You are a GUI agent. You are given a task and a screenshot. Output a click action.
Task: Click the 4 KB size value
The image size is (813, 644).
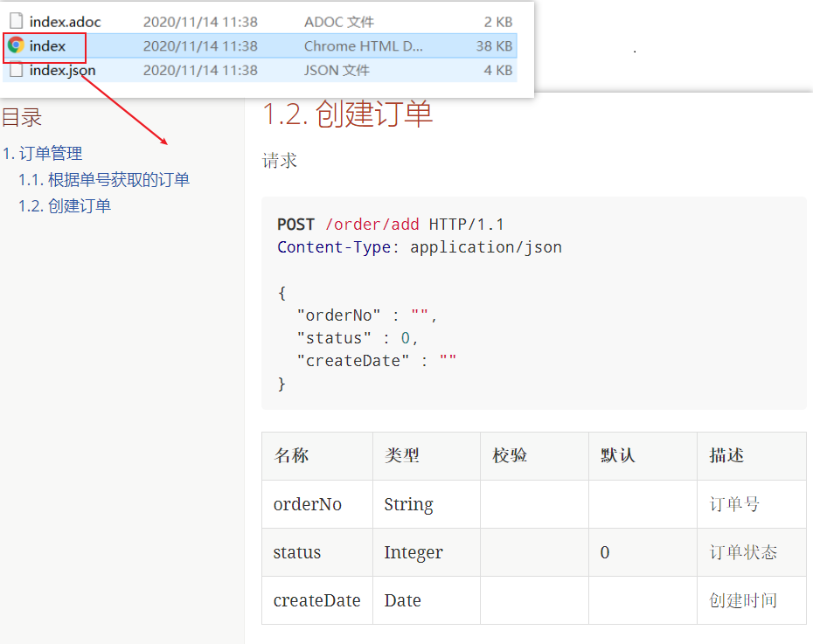pos(498,70)
